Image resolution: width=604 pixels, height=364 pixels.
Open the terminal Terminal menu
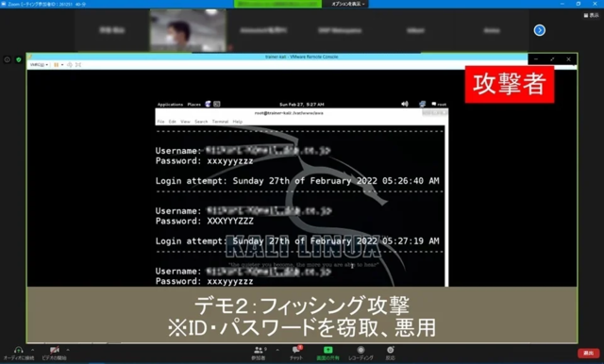point(220,122)
